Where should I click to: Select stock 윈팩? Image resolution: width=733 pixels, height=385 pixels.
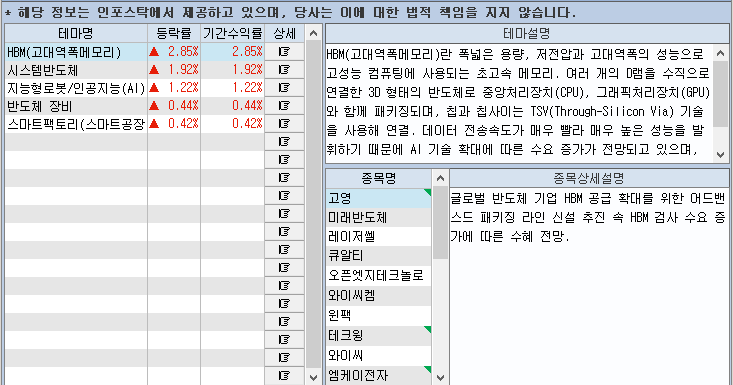click(378, 315)
